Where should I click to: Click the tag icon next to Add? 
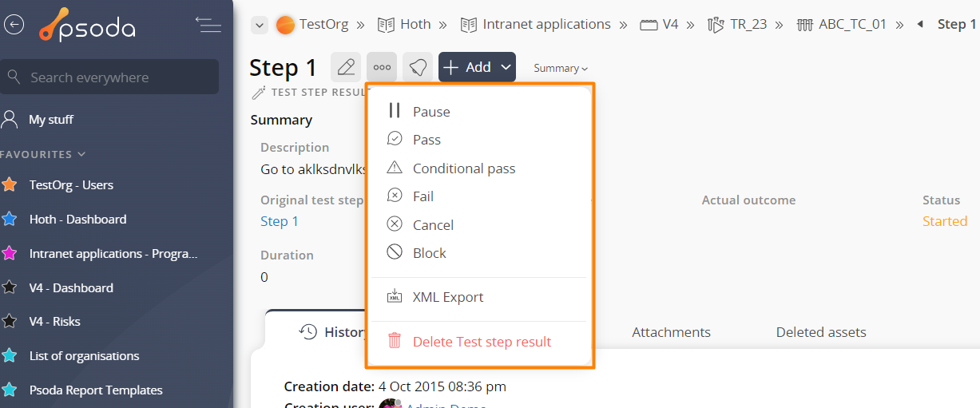click(418, 67)
